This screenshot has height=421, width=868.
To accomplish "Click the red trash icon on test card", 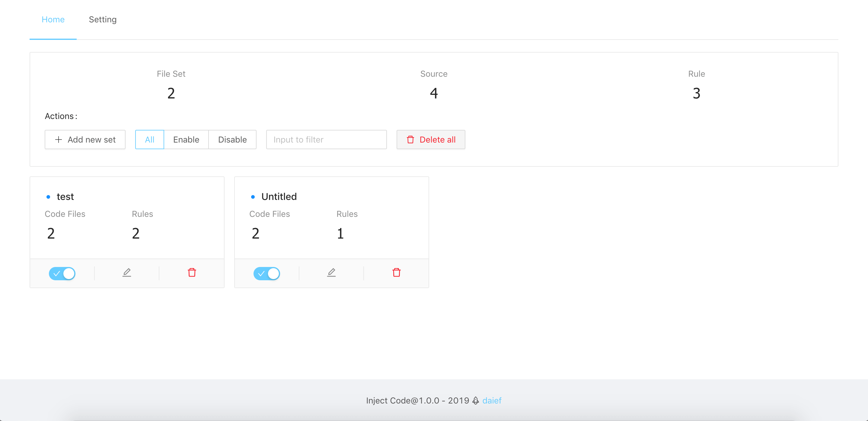I will (x=192, y=272).
